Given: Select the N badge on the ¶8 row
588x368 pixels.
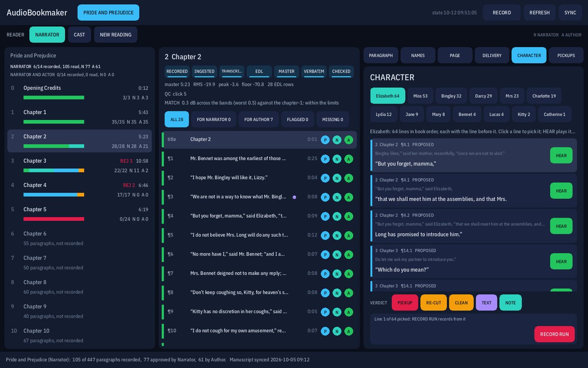Looking at the screenshot, I should [337, 293].
